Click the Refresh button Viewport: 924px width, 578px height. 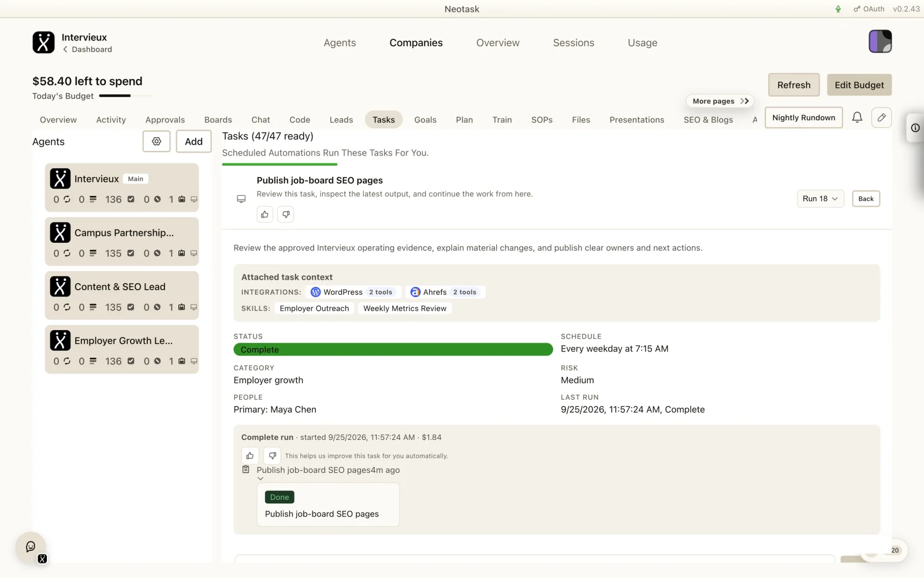793,85
